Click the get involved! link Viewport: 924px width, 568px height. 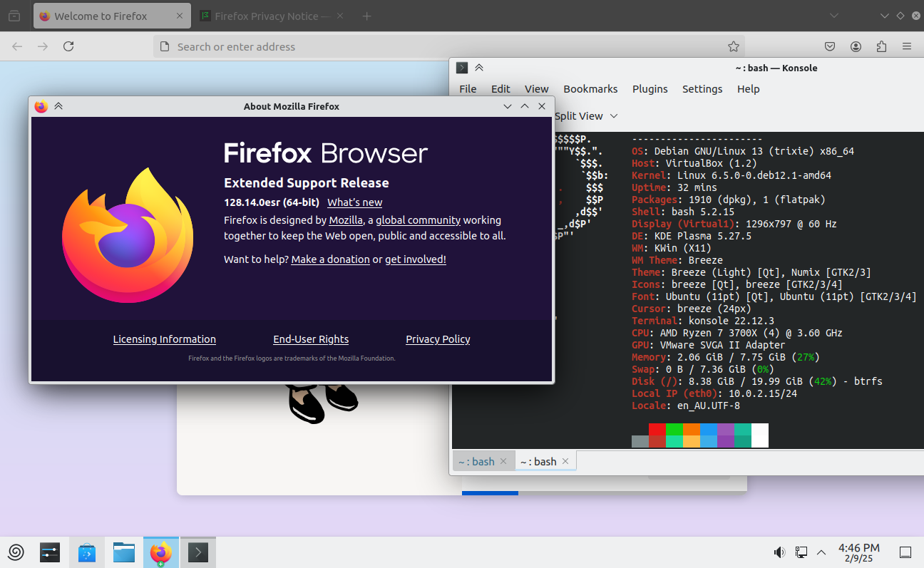tap(416, 259)
